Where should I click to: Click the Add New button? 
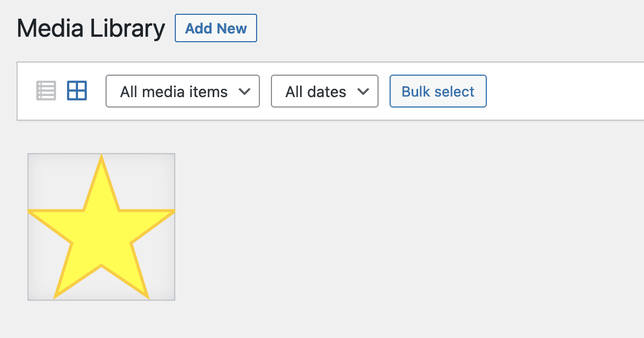215,29
